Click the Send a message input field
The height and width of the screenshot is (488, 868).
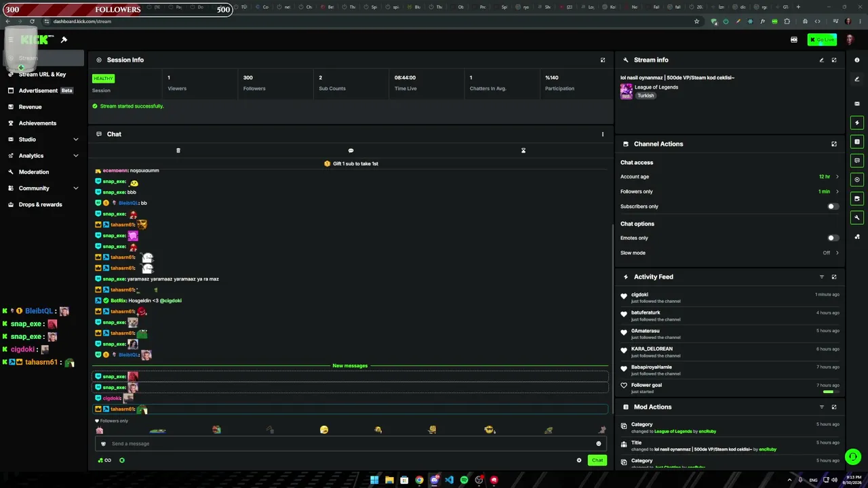pyautogui.click(x=351, y=443)
